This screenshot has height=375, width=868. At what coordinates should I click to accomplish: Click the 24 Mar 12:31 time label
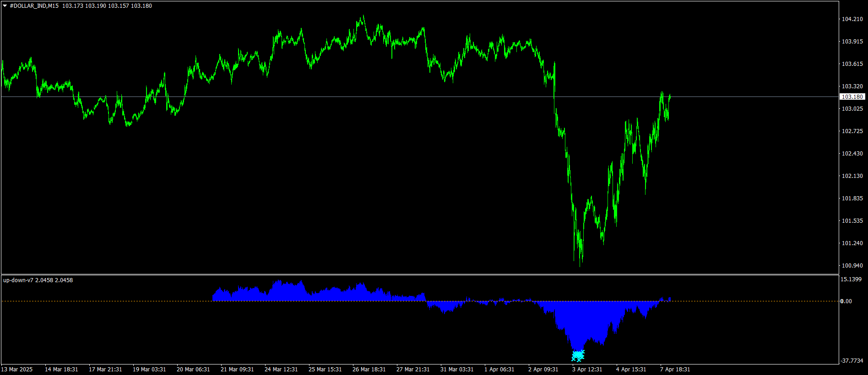(281, 370)
